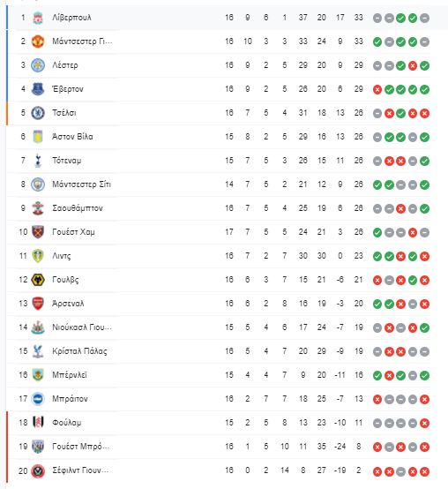Click the Manchester United club crest

click(x=38, y=41)
